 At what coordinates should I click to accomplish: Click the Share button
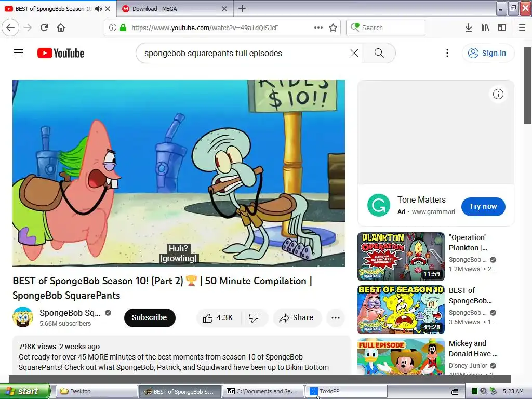point(297,317)
